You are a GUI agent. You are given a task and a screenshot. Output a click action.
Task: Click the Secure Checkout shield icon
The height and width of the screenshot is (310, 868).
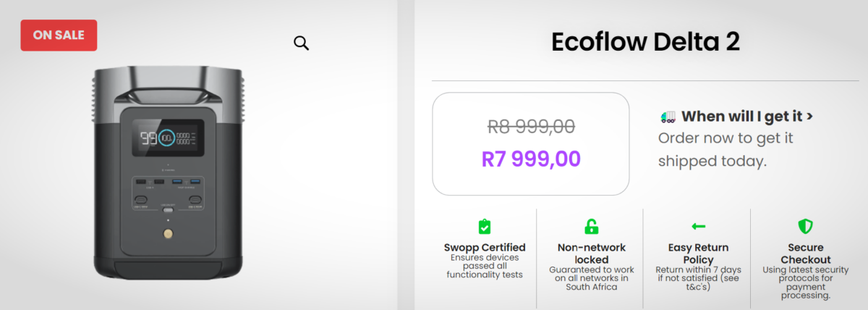[x=805, y=227]
